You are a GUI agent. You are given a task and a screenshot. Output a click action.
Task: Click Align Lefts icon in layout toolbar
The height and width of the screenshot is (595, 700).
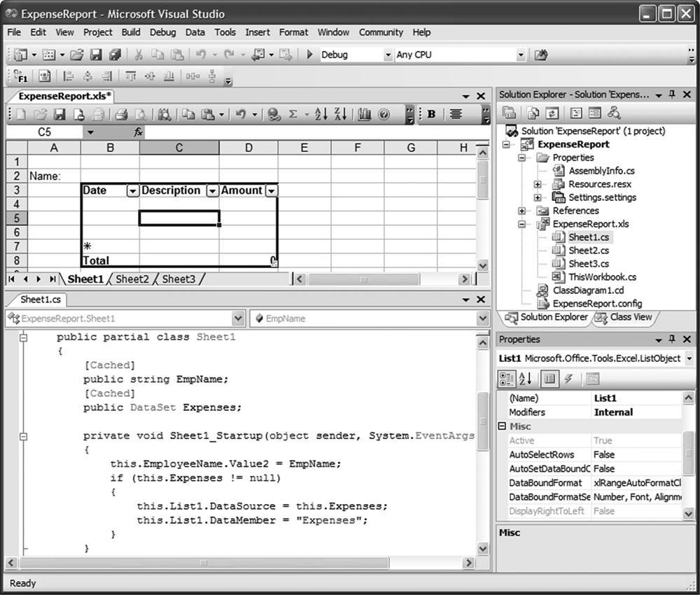tap(69, 76)
